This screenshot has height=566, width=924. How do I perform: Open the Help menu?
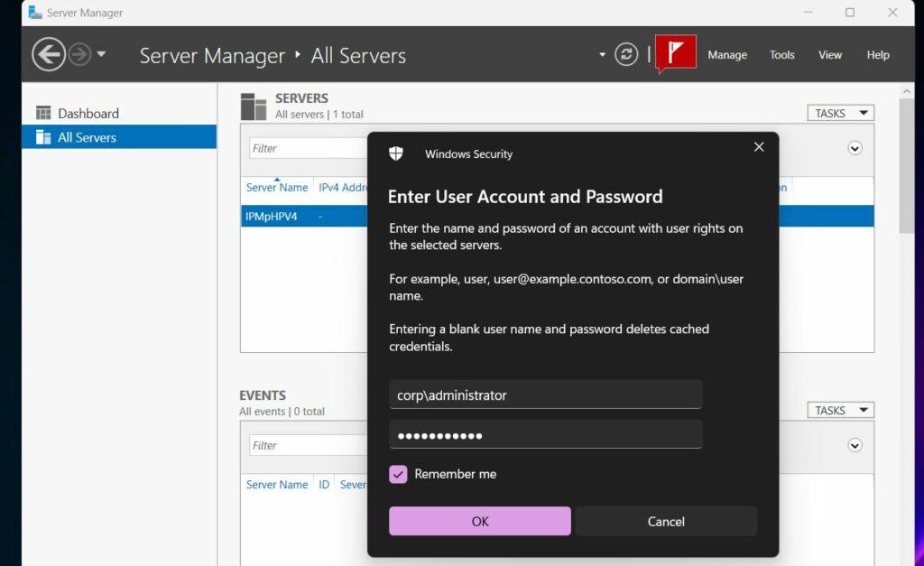pyautogui.click(x=877, y=55)
